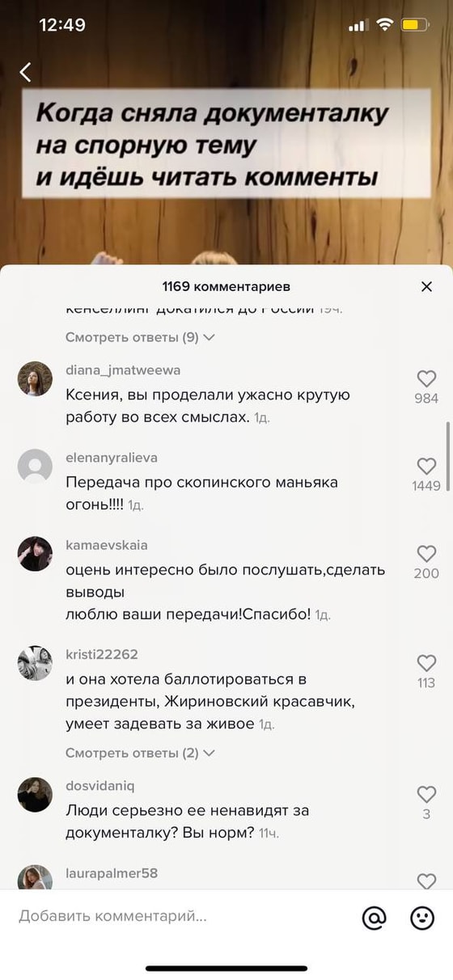Tap the heart beside dosvidaniq's comment
This screenshot has height=980, width=453.
426,794
